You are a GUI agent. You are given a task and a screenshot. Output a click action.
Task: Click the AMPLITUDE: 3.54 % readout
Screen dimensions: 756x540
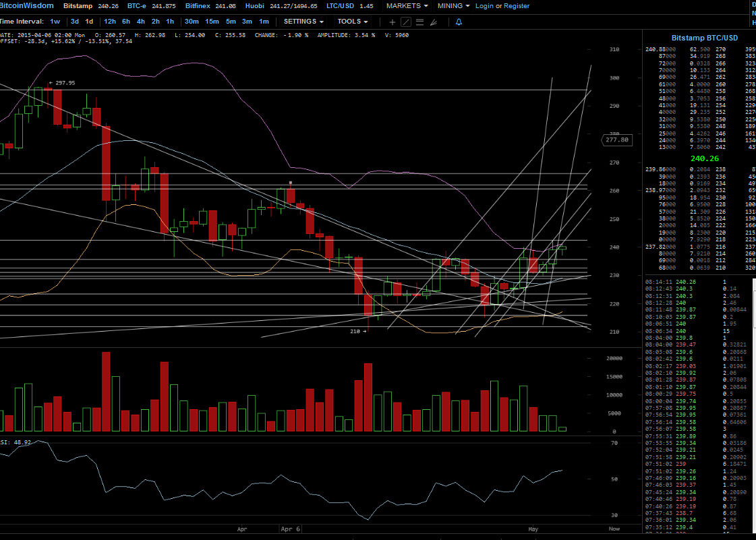click(x=346, y=35)
